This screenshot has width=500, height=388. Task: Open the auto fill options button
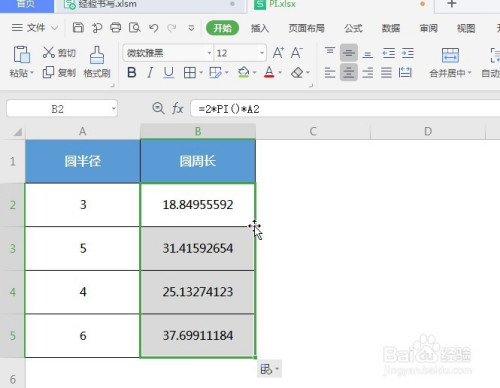click(269, 369)
